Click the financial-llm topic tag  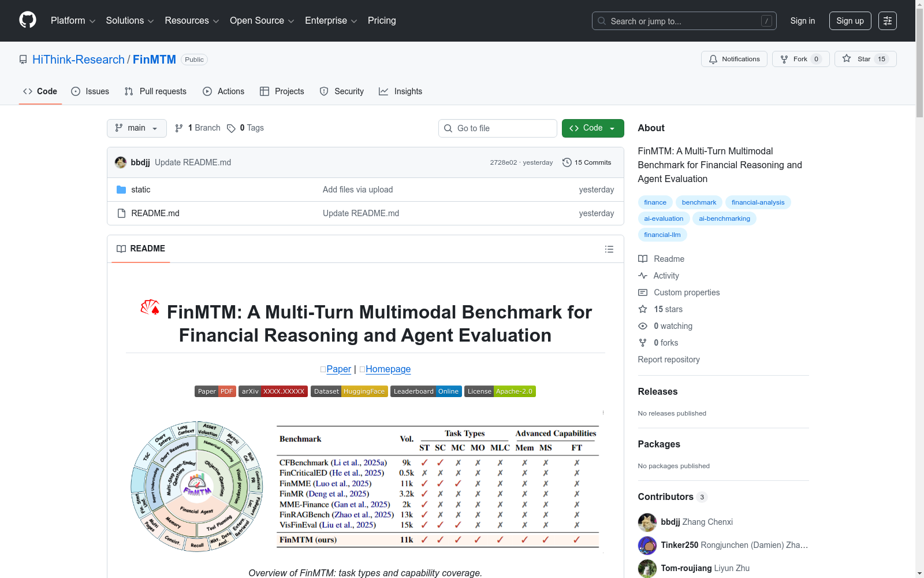(662, 235)
